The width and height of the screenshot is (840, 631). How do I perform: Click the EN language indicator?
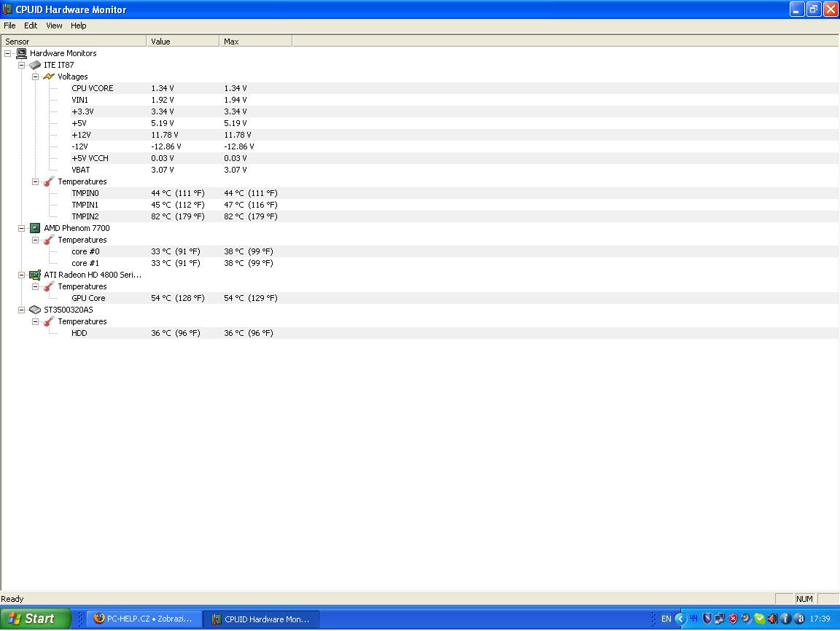(x=666, y=619)
